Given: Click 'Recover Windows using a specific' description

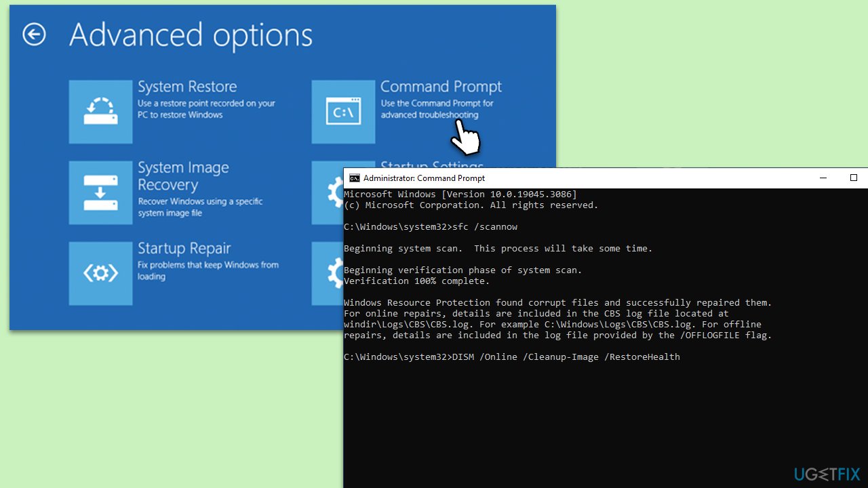Looking at the screenshot, I should click(200, 207).
